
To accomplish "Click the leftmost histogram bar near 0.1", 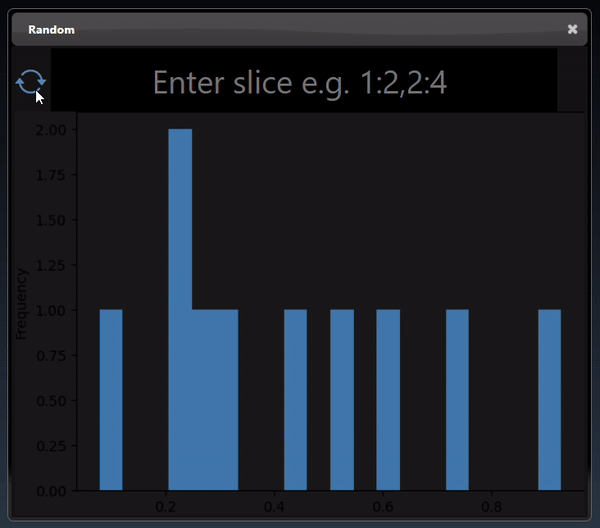I will click(111, 400).
